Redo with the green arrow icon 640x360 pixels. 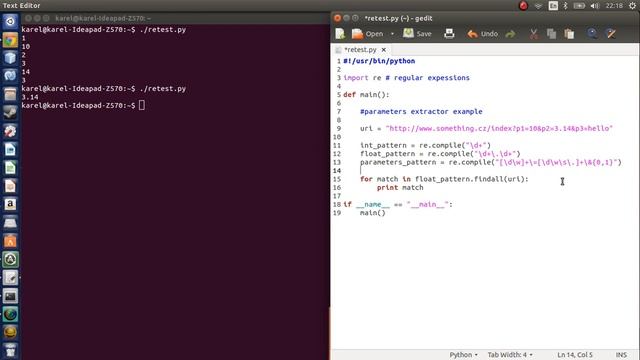click(510, 34)
